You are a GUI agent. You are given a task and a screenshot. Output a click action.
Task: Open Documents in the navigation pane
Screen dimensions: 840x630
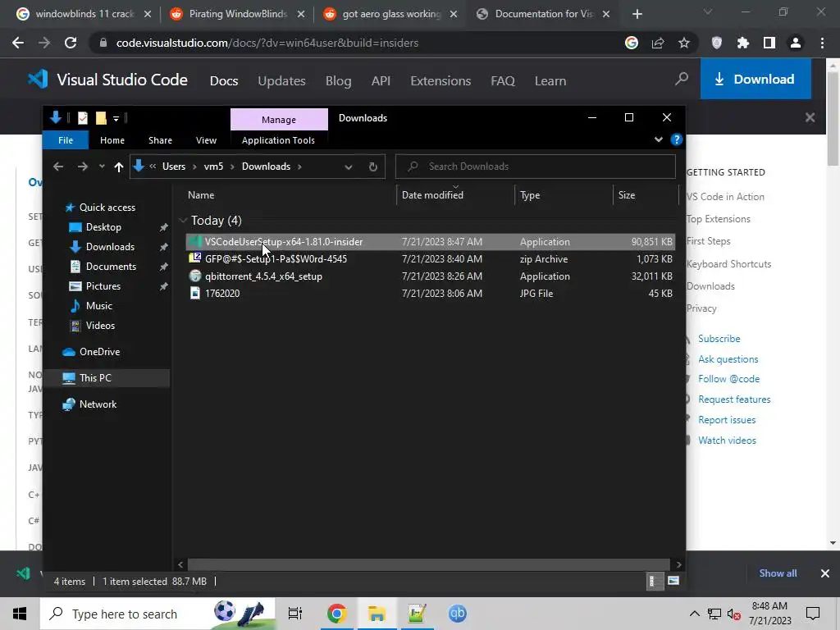pyautogui.click(x=111, y=267)
